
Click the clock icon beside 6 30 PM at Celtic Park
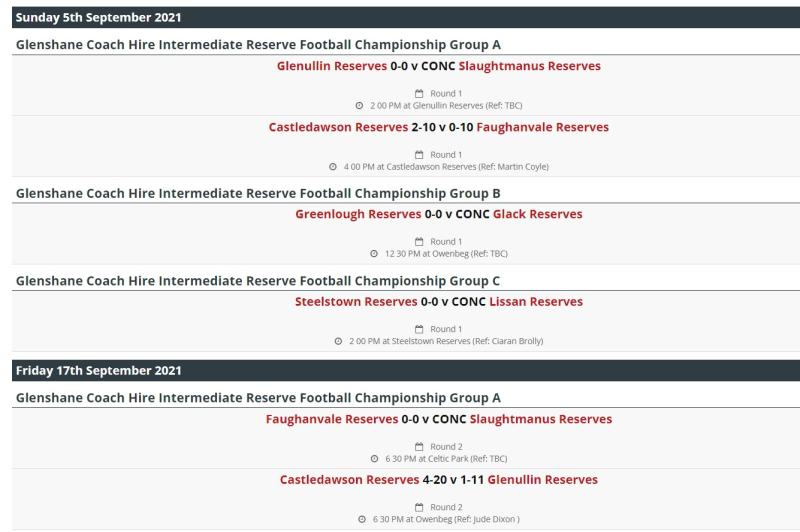tap(374, 459)
